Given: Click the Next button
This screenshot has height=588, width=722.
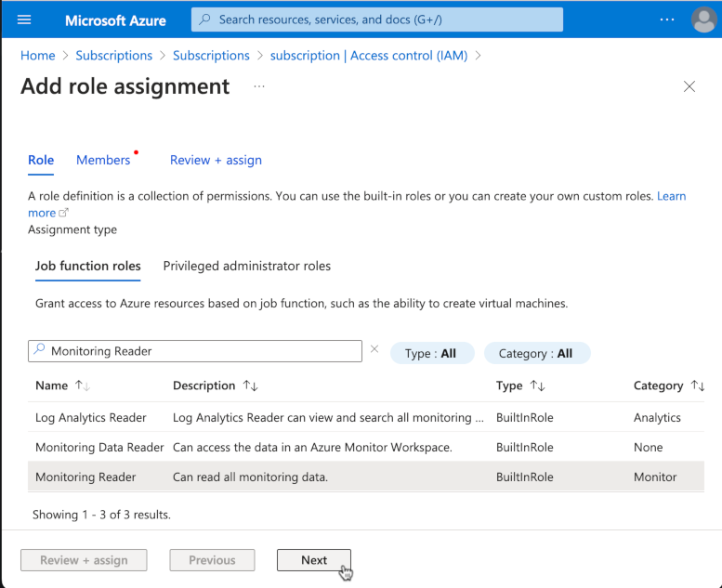Looking at the screenshot, I should click(x=313, y=560).
